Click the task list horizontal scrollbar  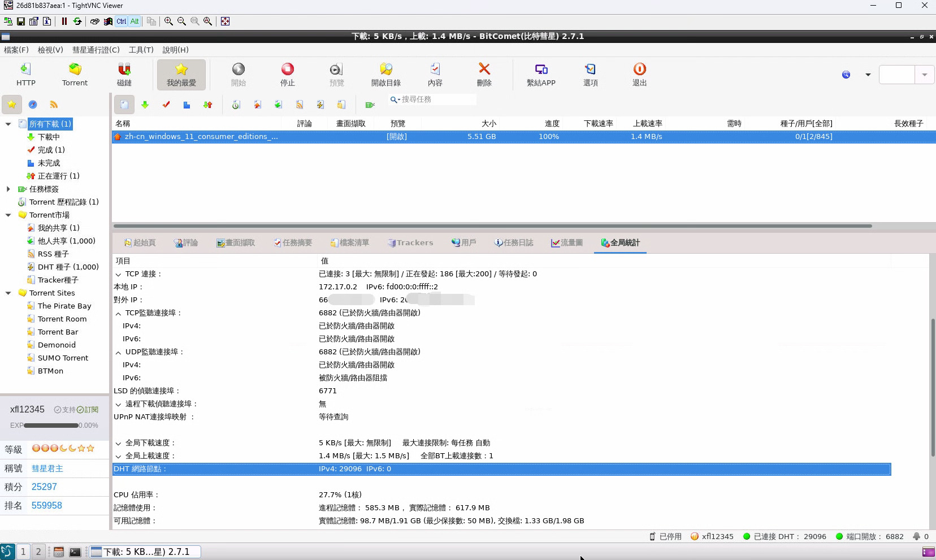click(x=492, y=226)
